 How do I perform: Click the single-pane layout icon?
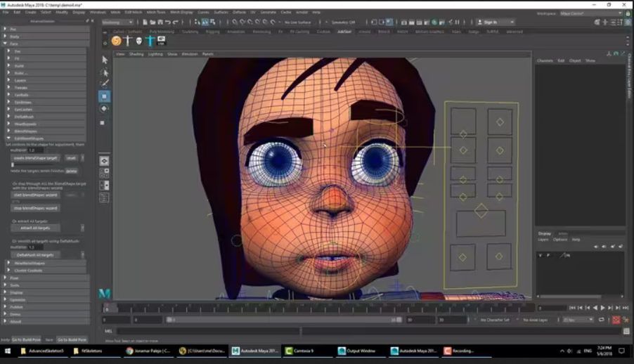104,161
